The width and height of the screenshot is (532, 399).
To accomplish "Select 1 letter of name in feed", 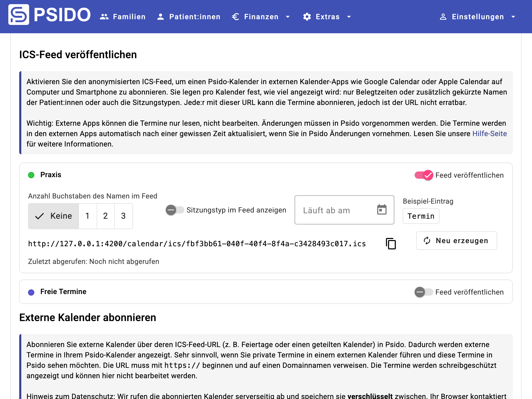I will (88, 216).
